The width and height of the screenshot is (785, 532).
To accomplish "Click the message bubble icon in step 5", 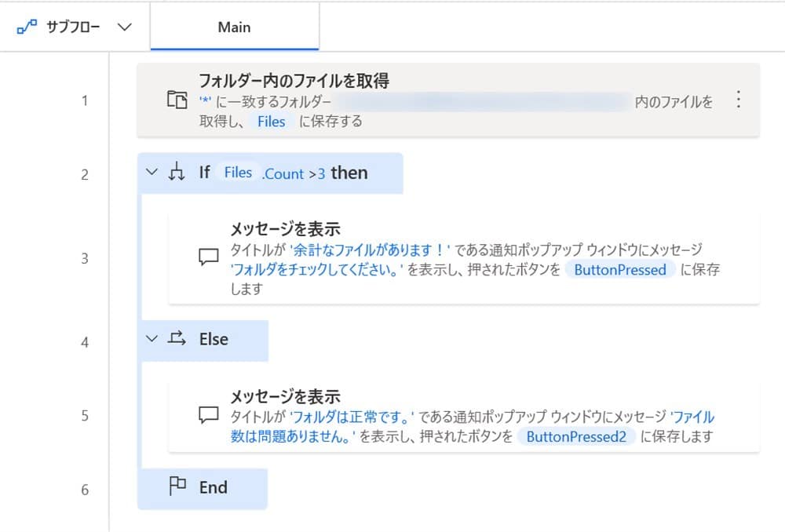I will [x=208, y=415].
